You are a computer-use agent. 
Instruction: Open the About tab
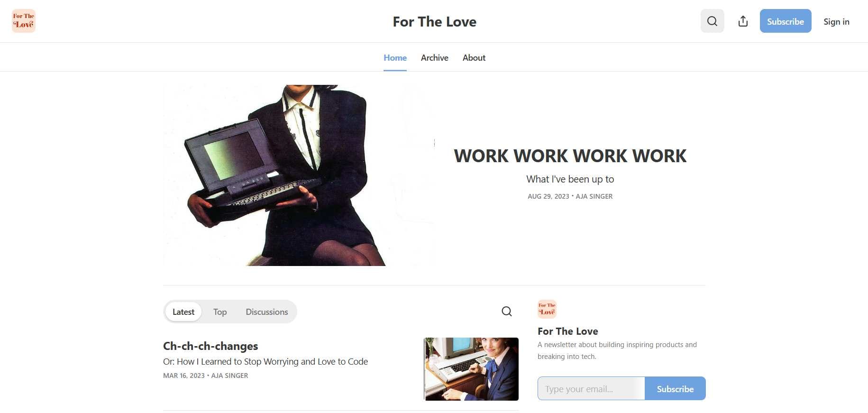tap(474, 57)
